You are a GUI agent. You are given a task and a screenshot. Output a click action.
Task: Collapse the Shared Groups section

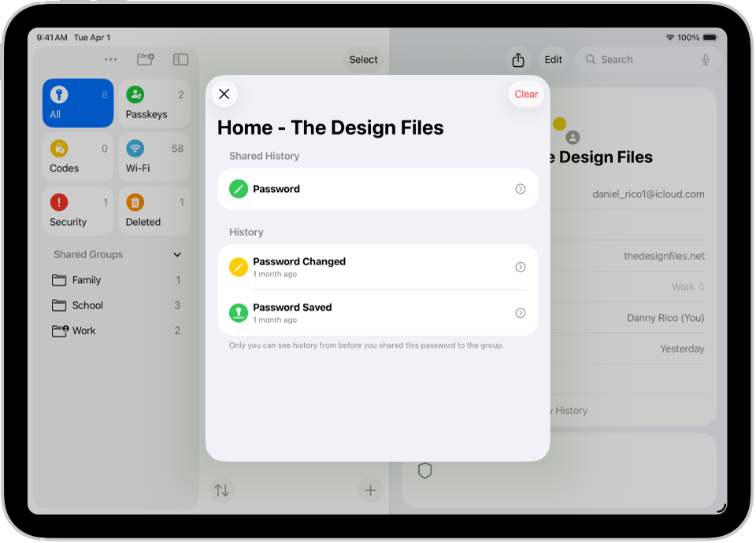point(177,254)
